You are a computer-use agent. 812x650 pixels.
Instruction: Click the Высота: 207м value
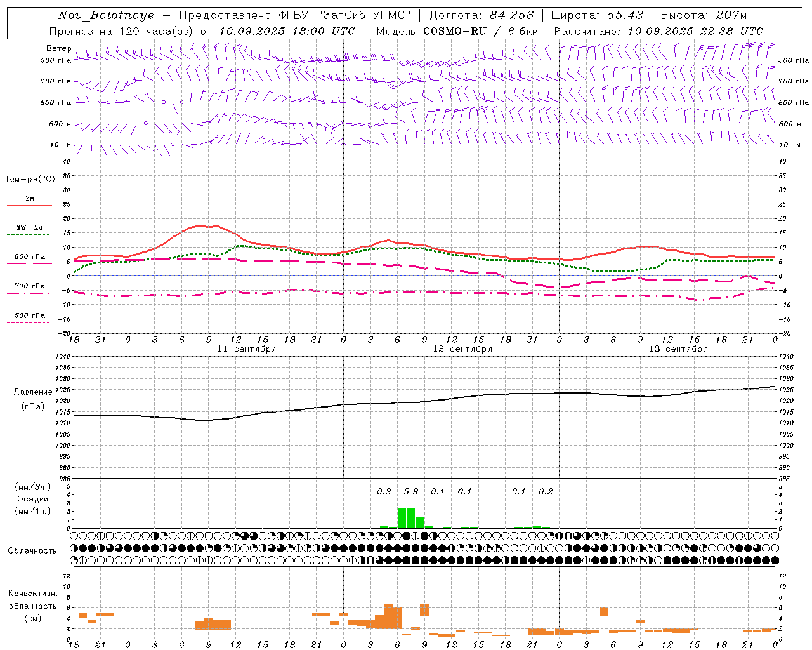click(704, 15)
